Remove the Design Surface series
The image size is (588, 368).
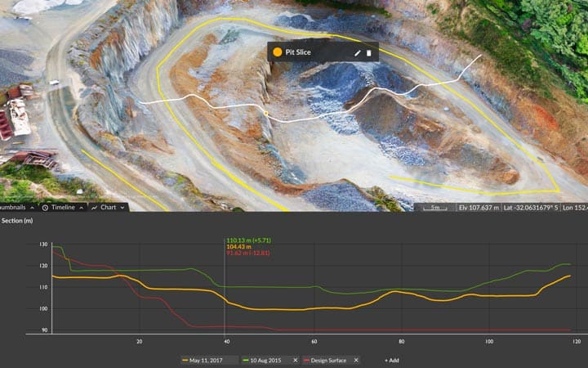click(x=356, y=360)
